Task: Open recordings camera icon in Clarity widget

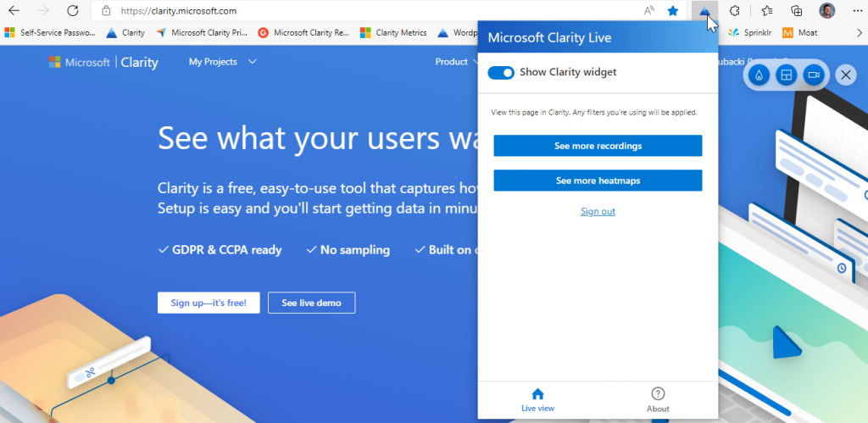Action: pos(813,75)
